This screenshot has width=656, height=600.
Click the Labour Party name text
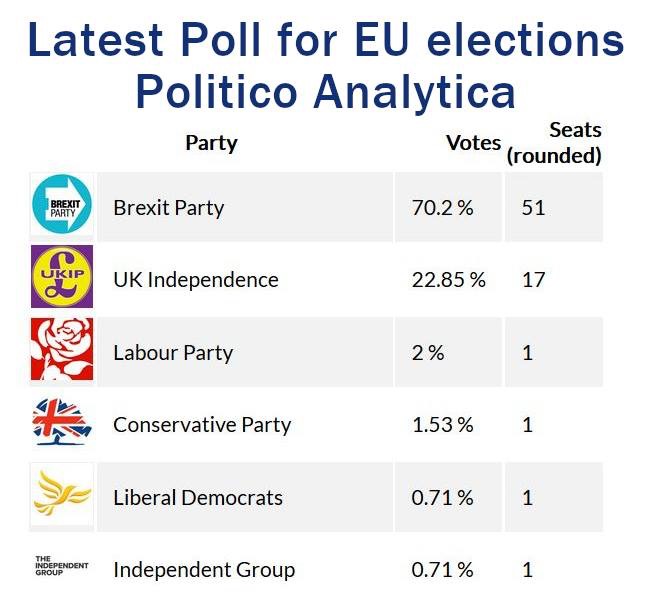[172, 353]
